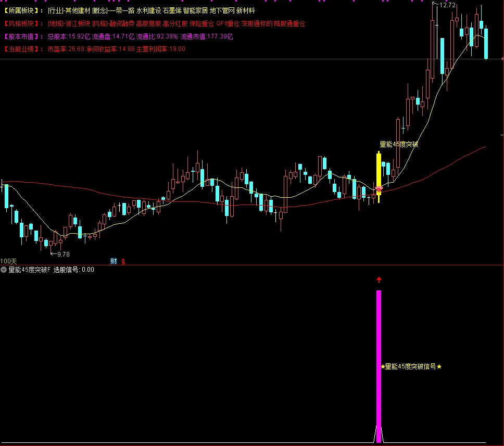Click the 石墨烯 concept tag

click(x=172, y=10)
